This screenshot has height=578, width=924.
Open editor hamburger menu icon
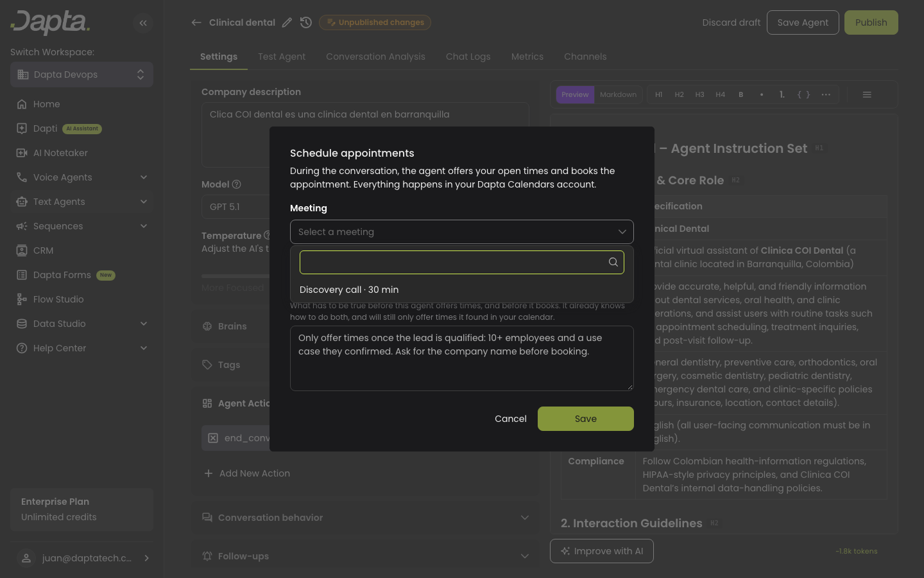[867, 94]
